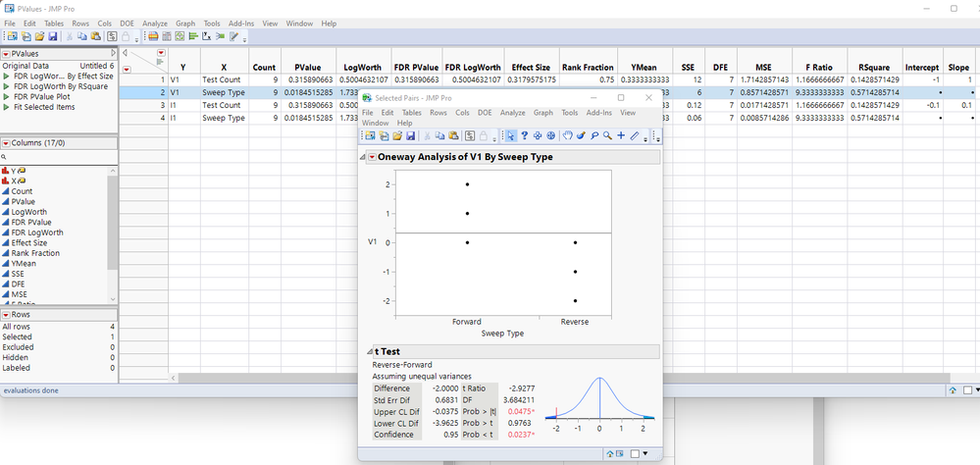Click the tabulate grid icon in PValues toolbar
The image size is (980, 465).
(x=166, y=36)
